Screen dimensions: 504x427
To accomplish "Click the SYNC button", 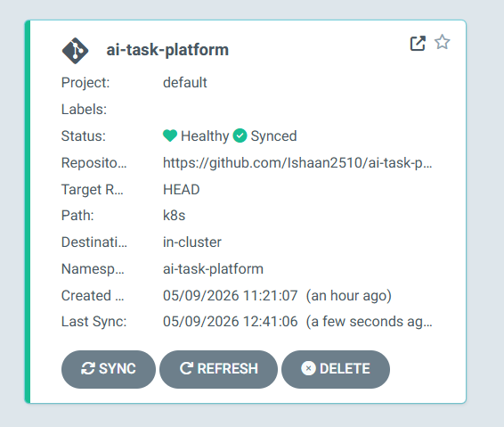I will (x=109, y=369).
